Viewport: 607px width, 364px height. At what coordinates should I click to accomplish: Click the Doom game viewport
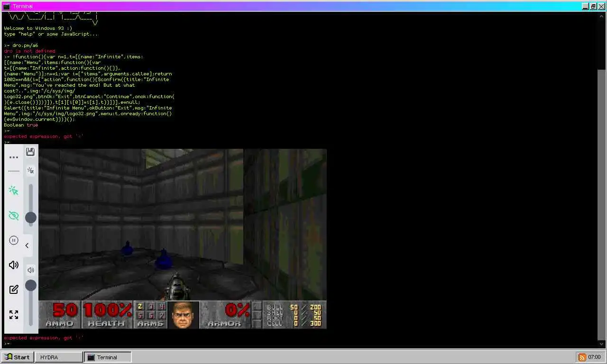[x=183, y=225]
